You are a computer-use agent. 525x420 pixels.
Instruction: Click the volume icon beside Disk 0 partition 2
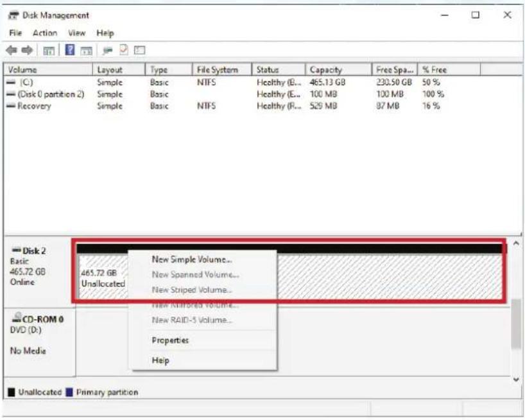(x=11, y=94)
